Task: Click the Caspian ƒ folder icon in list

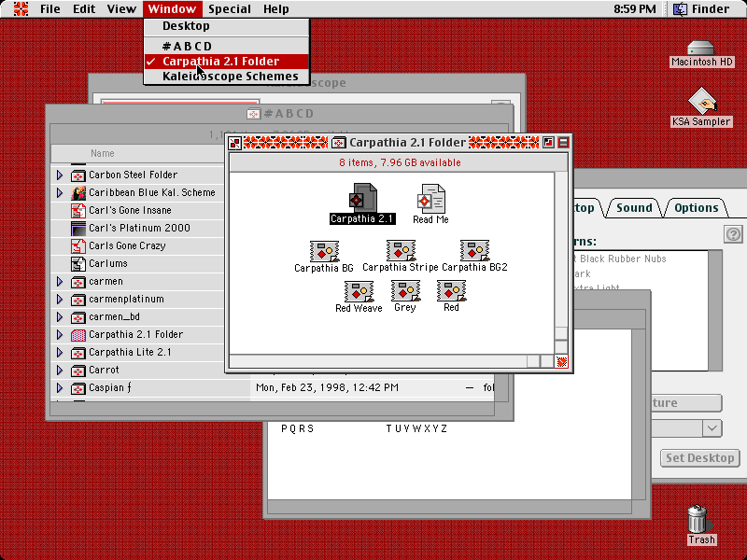Action: [78, 388]
